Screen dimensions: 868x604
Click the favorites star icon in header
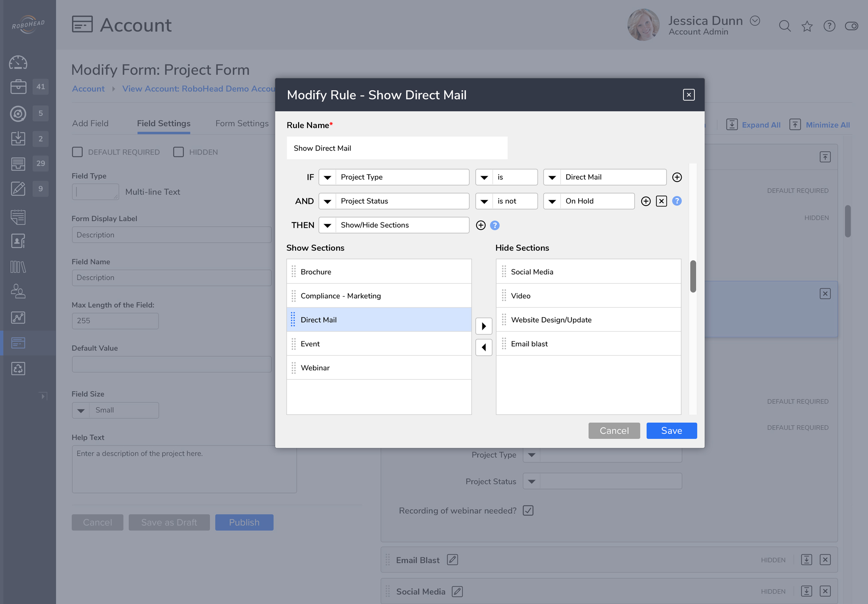coord(807,26)
